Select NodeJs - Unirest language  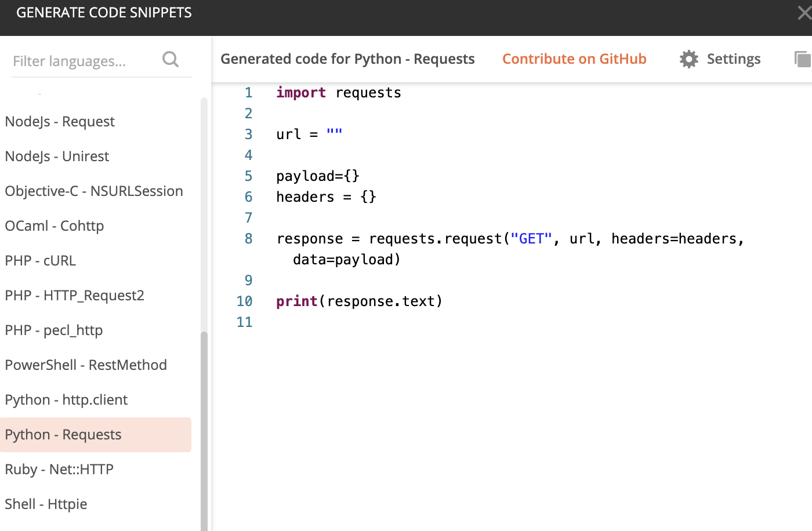96,157
